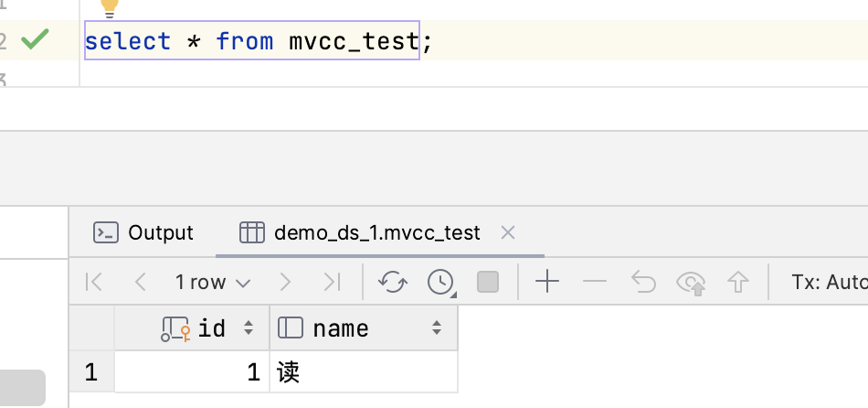Sort by the id column header
The image size is (868, 408).
point(210,327)
